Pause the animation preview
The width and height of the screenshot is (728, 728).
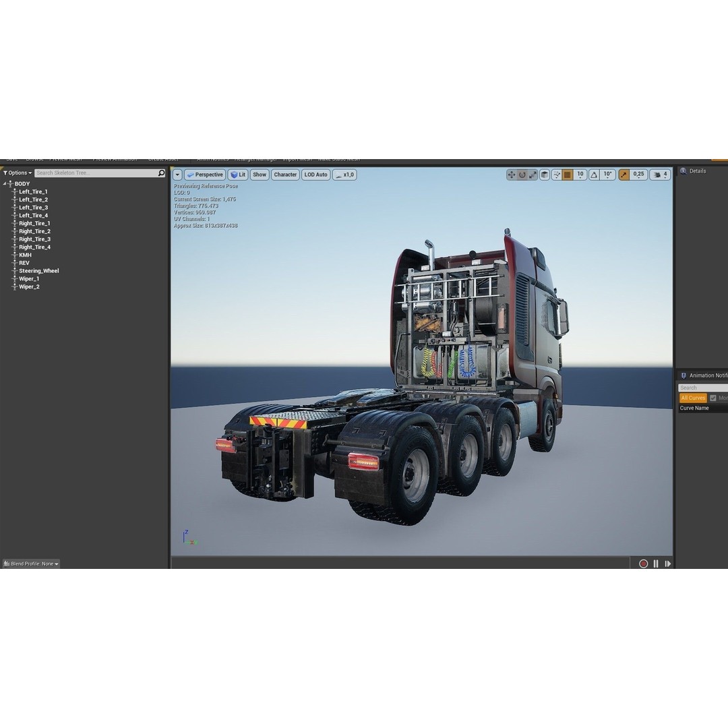coord(656,564)
